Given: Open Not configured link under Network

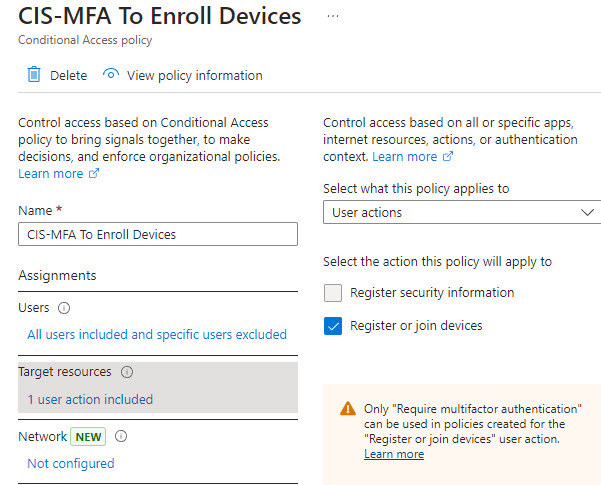Looking at the screenshot, I should click(71, 464).
